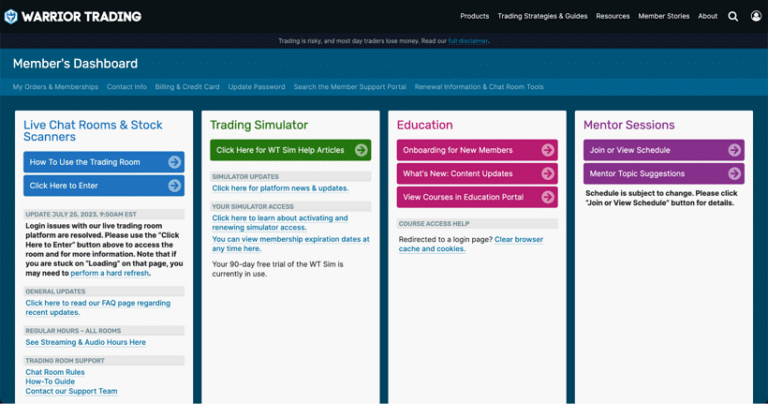Open the search magnifier icon
Screen dimensions: 768x404
[x=733, y=16]
